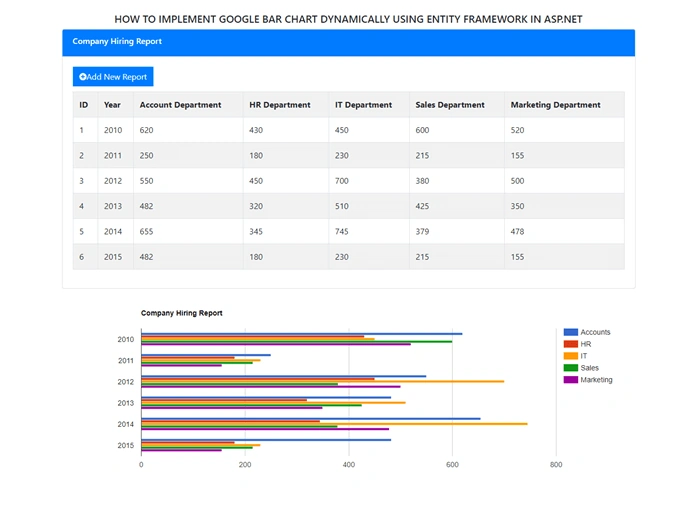Screen dimensions: 697x508
Task: Select the 2010 year cell in table
Action: (x=115, y=130)
